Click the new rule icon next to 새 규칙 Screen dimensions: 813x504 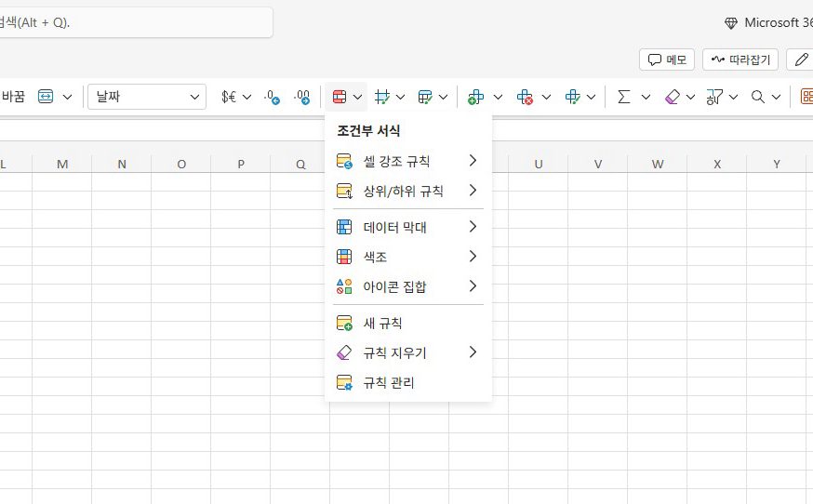click(x=344, y=323)
